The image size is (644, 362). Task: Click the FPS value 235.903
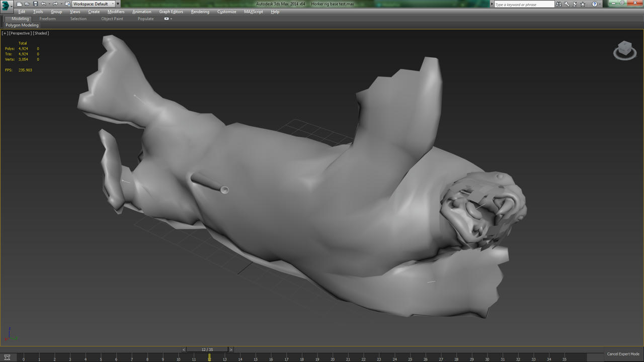coord(25,70)
